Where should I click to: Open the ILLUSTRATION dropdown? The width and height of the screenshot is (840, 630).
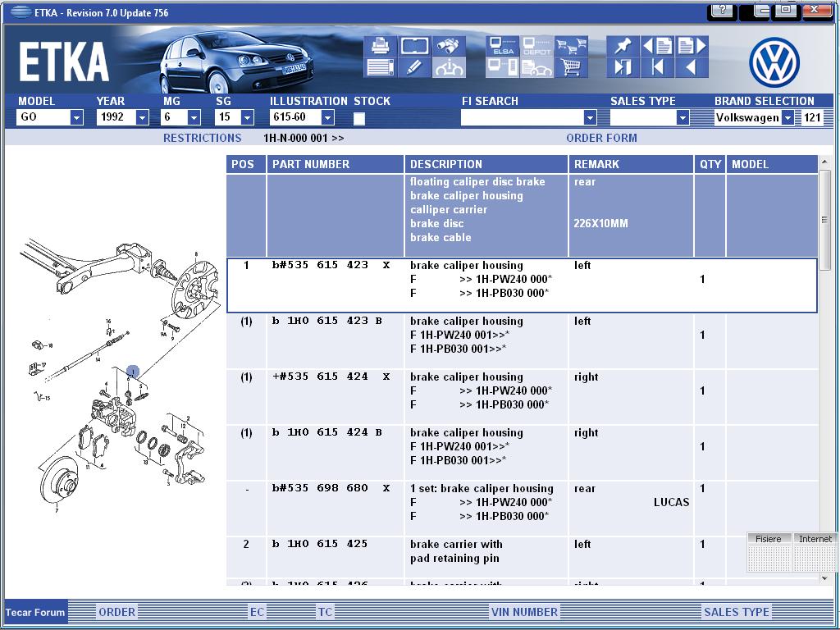(328, 117)
